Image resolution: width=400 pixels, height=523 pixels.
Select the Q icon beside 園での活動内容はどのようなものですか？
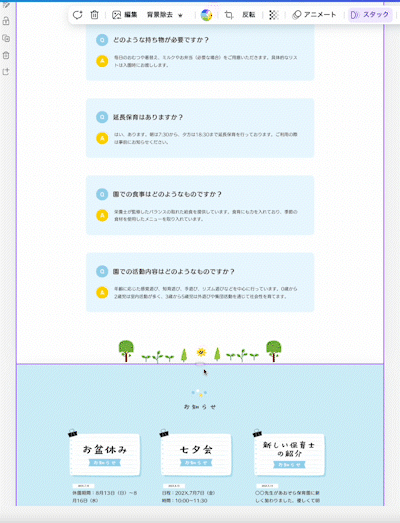(102, 271)
